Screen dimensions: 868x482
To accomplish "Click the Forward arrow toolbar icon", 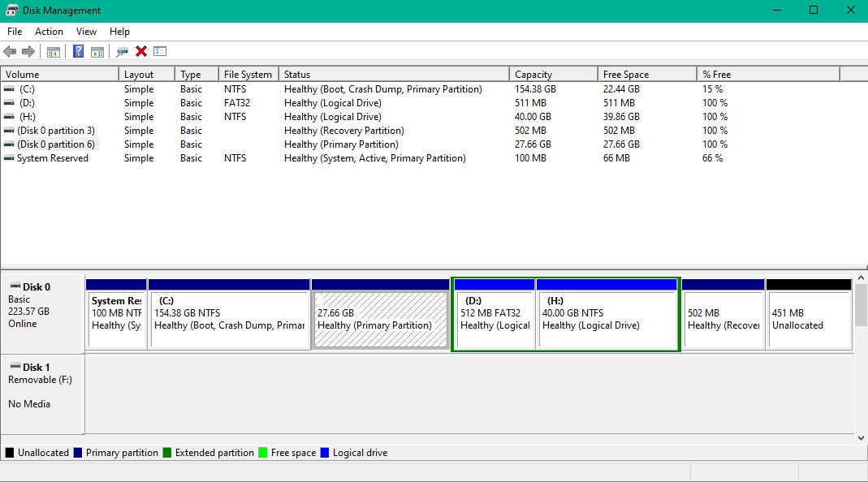I will point(28,51).
